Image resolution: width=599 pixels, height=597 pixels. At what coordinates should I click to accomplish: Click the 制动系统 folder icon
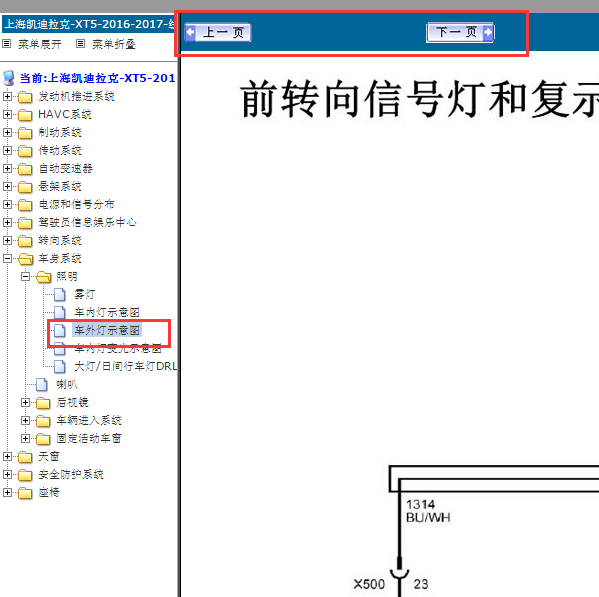(x=25, y=133)
